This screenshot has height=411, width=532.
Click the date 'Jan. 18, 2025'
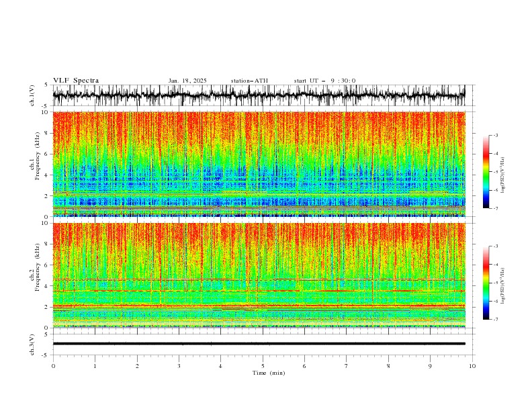[x=187, y=81]
